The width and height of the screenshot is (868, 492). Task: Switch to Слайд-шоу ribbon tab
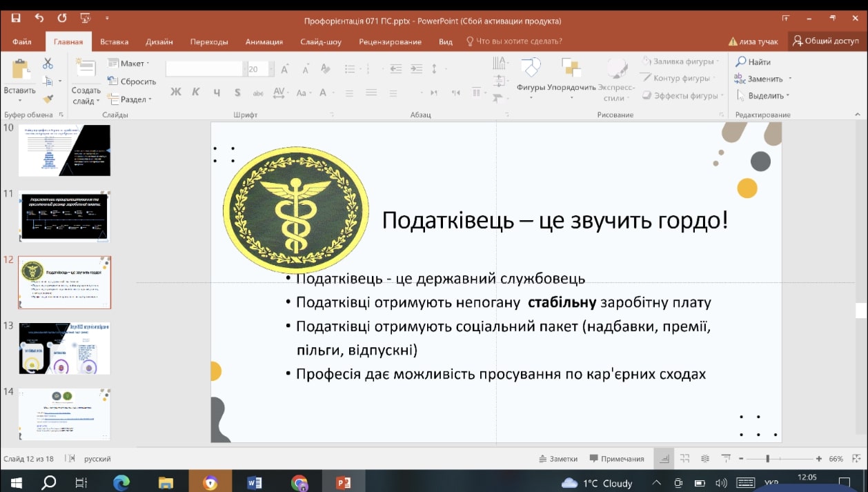321,41
